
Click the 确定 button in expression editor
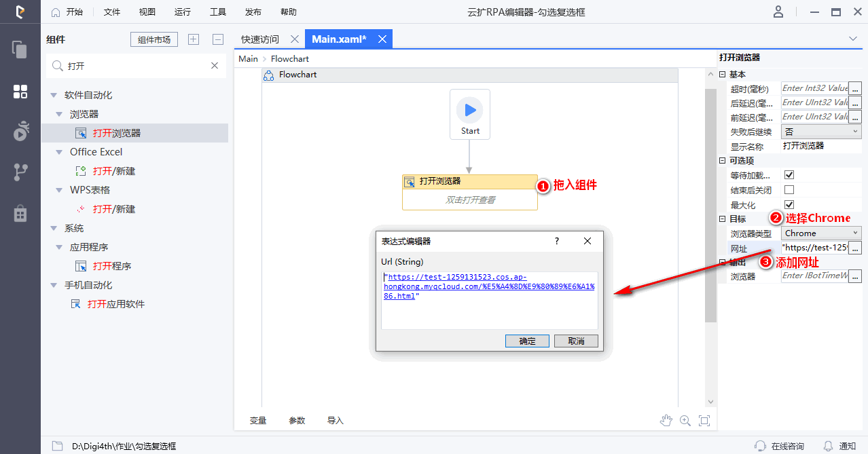[527, 341]
